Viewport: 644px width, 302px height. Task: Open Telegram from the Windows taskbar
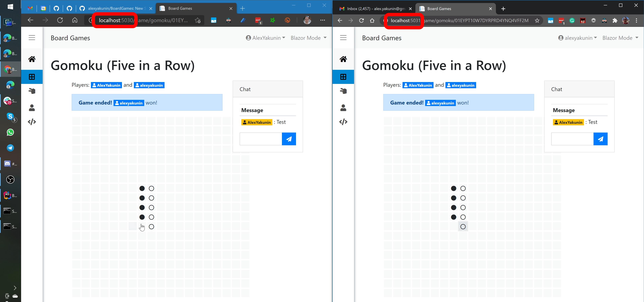(10, 148)
